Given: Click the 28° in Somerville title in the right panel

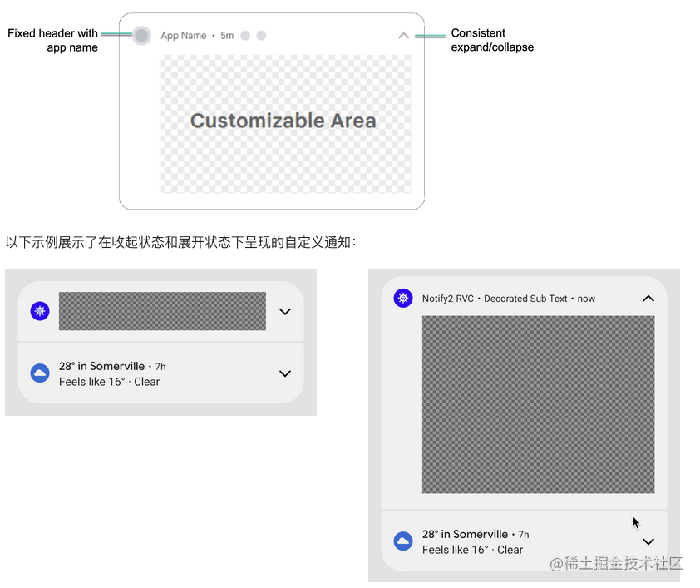Looking at the screenshot, I should (x=466, y=535).
